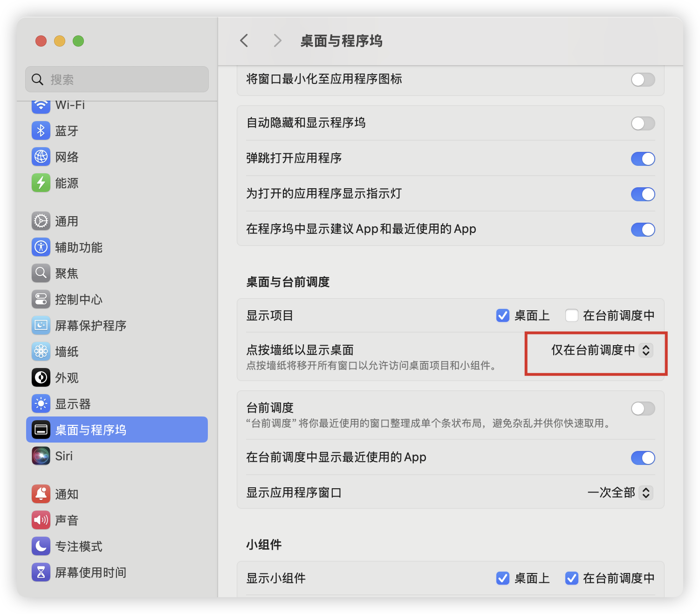Open the Siri icon

click(41, 456)
